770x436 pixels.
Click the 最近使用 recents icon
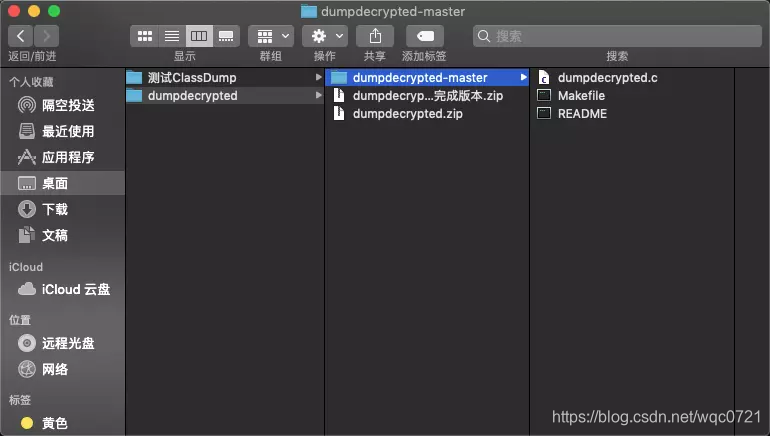click(27, 131)
